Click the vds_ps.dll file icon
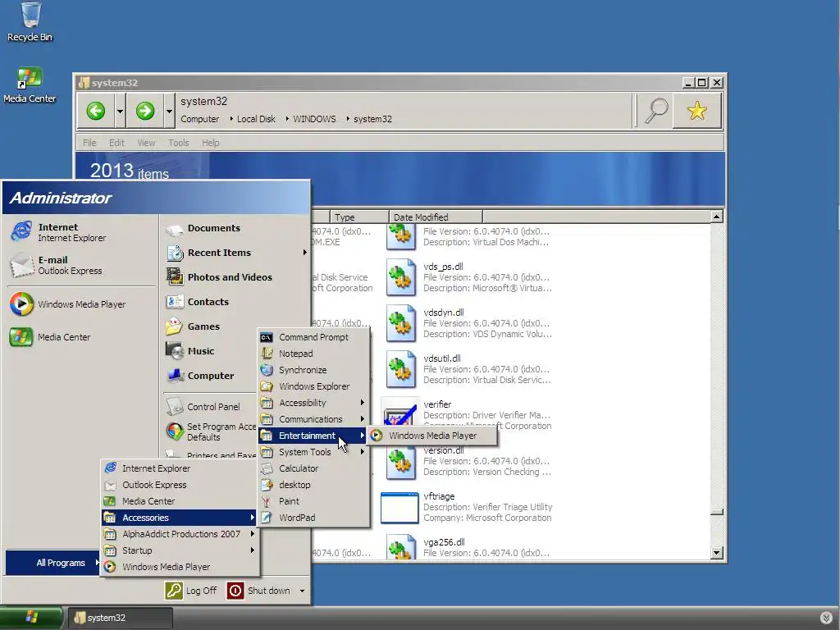 (400, 277)
